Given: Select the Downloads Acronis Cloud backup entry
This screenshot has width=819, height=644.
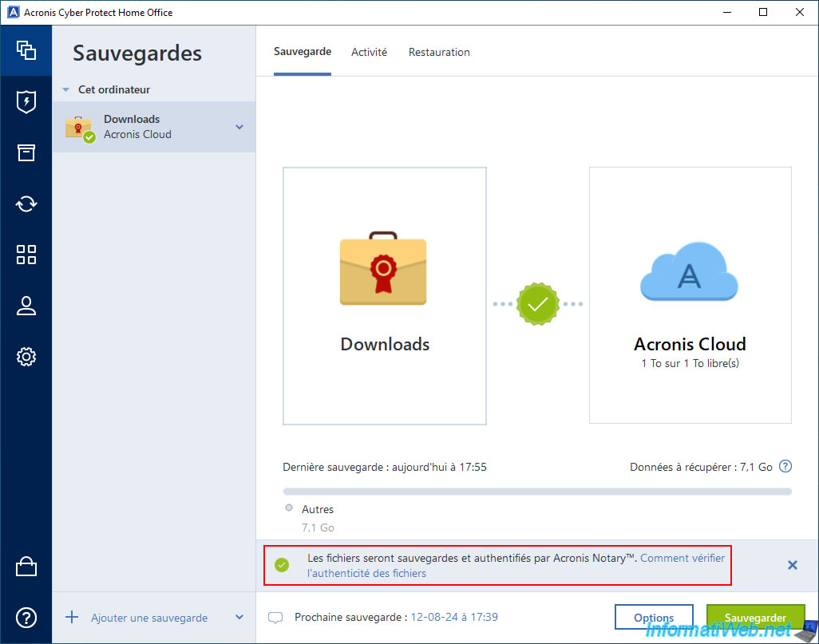Looking at the screenshot, I should pos(154,127).
